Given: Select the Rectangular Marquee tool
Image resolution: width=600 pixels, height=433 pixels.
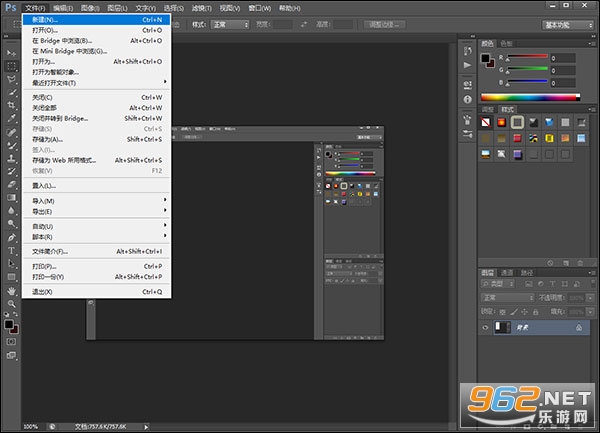Looking at the screenshot, I should pyautogui.click(x=11, y=66).
